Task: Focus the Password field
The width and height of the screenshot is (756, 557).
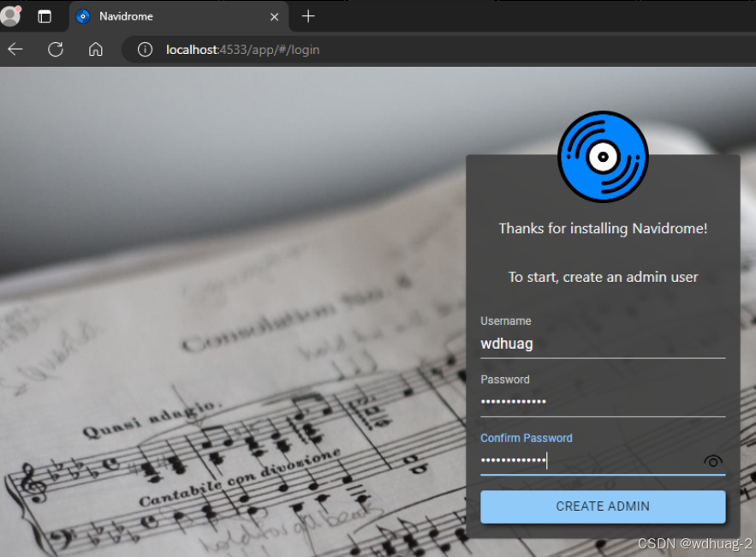Action: 603,402
